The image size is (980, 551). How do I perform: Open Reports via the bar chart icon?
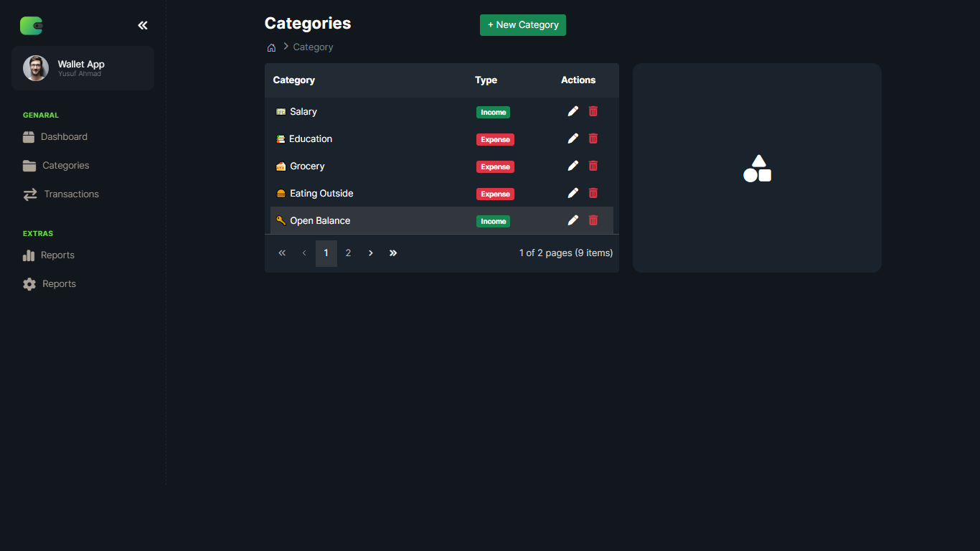[29, 255]
